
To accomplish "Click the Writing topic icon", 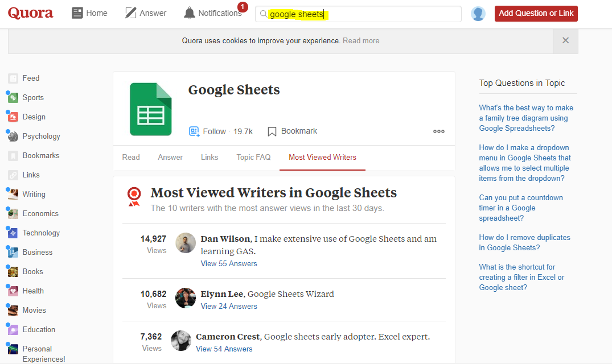I will click(x=13, y=194).
